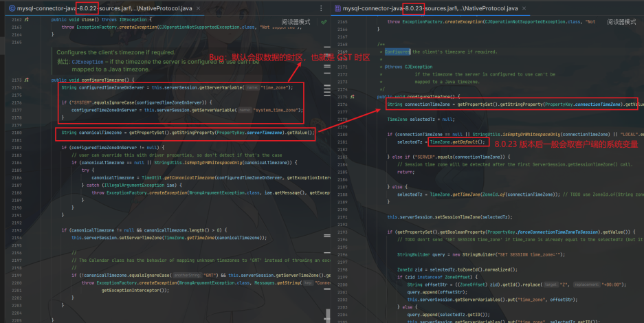Click the gutter icon beside configureTimeZone() at line 2175

(x=352, y=97)
